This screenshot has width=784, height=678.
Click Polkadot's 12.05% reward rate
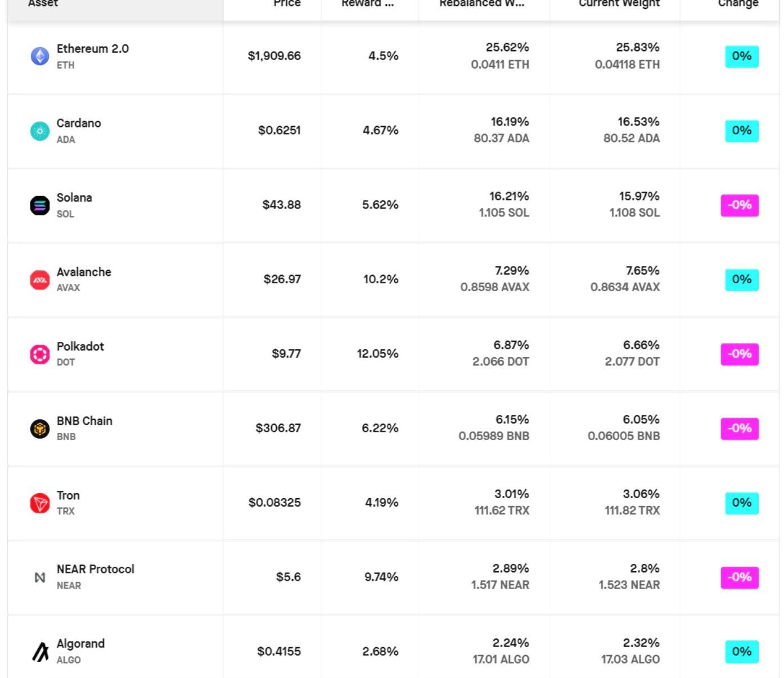tap(377, 354)
